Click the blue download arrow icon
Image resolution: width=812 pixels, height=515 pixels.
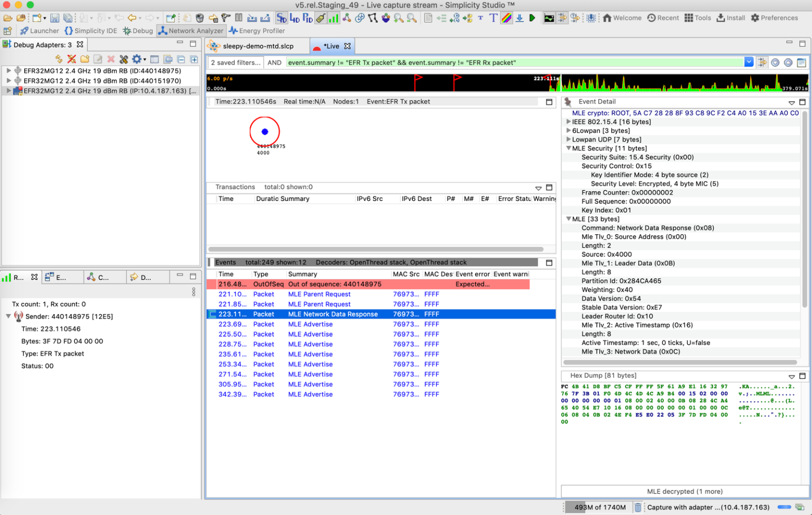[x=519, y=18]
